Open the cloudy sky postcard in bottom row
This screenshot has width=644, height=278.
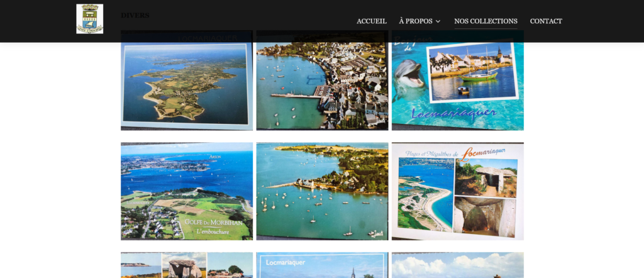458,265
